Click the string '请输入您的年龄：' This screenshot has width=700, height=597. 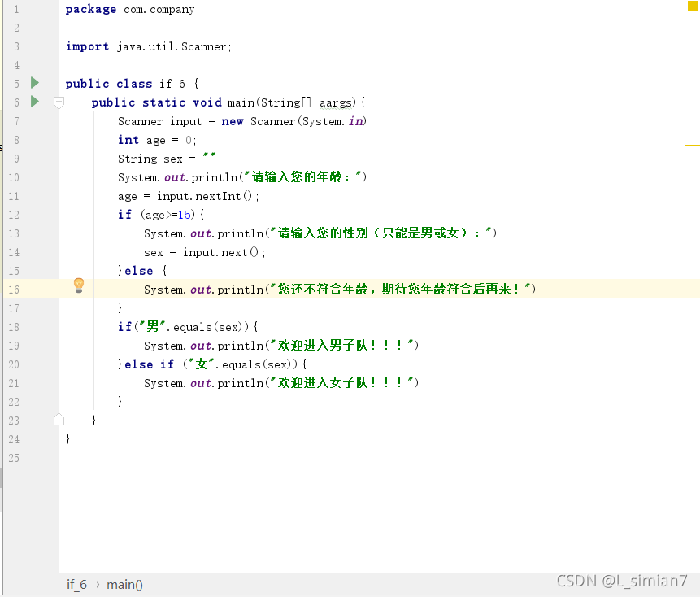pos(302,177)
